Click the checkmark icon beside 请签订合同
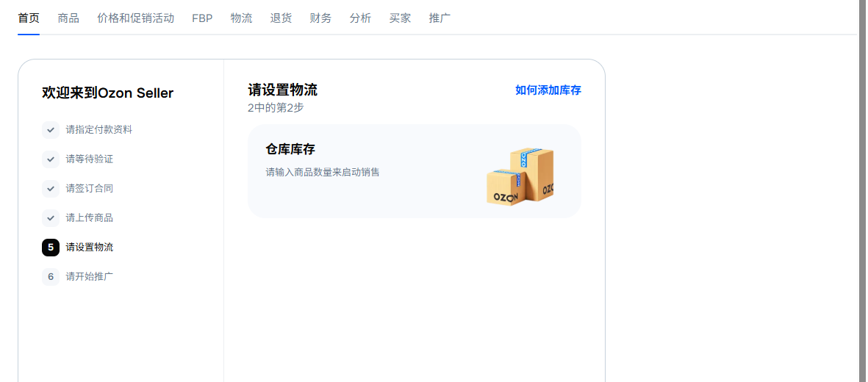The width and height of the screenshot is (868, 382). 51,189
